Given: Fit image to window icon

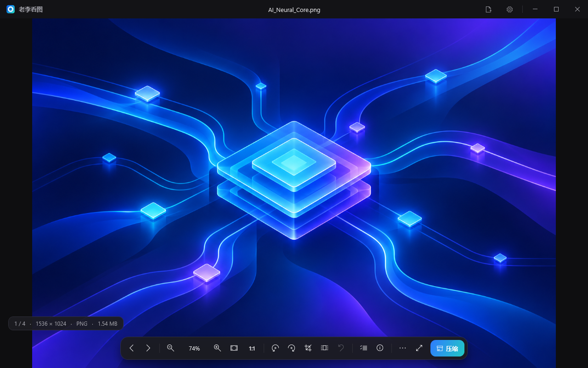Looking at the screenshot, I should pos(234,348).
